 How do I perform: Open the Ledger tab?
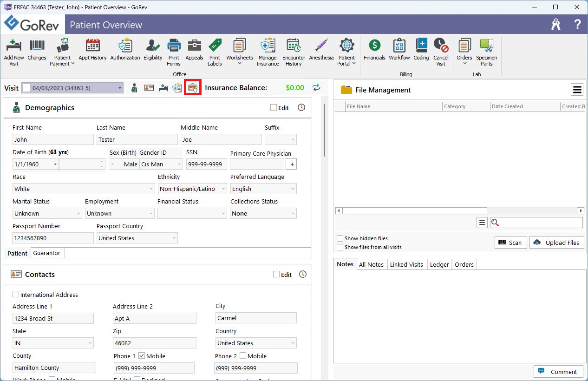tap(439, 264)
